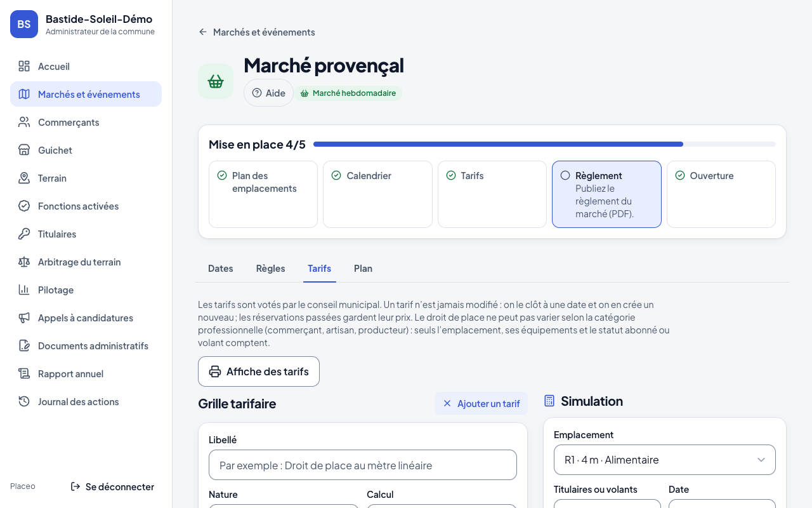The width and height of the screenshot is (812, 508).
Task: Go back to Marchés et événements
Action: pos(256,32)
